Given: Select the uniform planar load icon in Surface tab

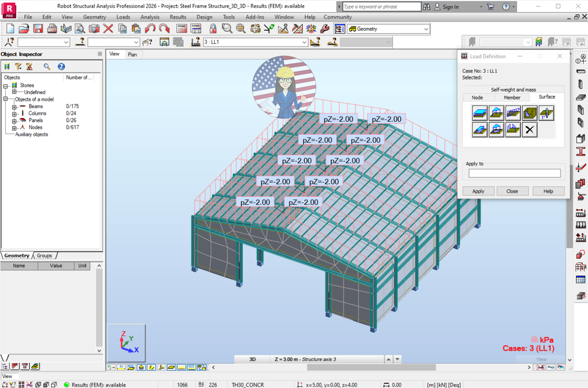Looking at the screenshot, I should click(479, 112).
